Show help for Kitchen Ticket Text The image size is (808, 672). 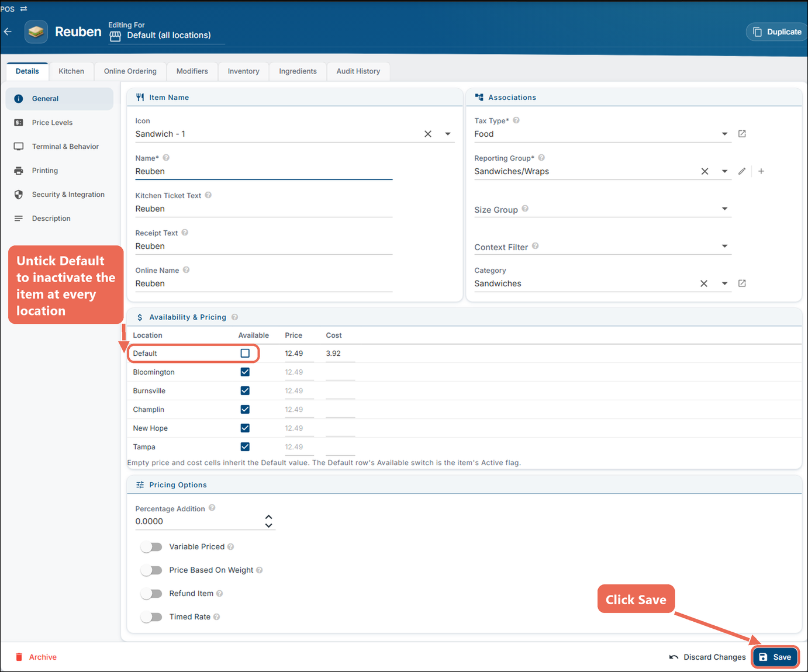(x=208, y=195)
